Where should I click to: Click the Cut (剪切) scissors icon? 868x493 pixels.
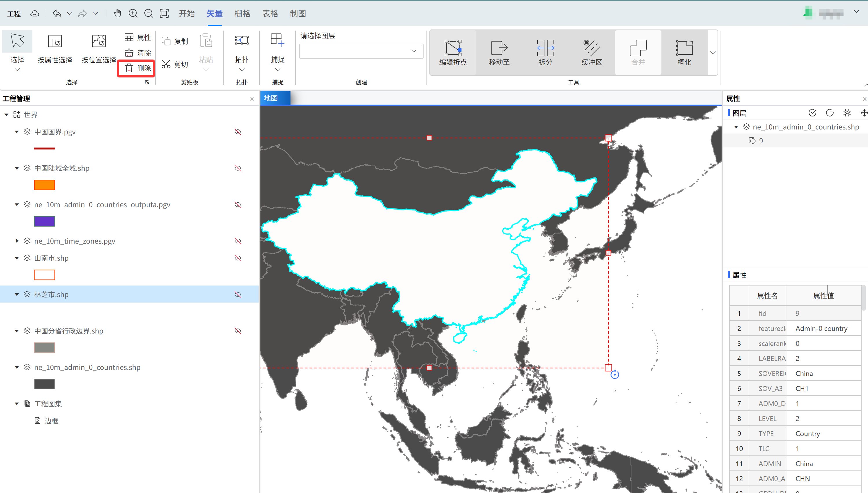point(166,64)
